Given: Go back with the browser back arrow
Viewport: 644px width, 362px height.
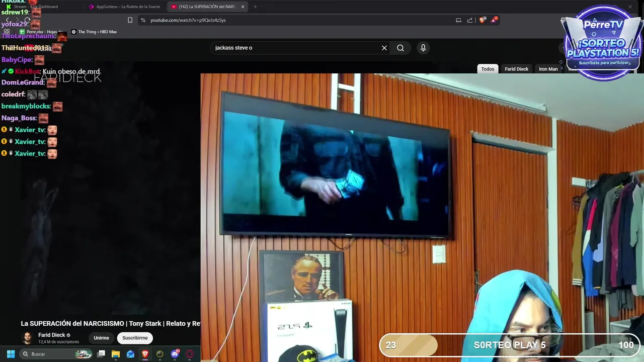Looking at the screenshot, I should [7, 20].
